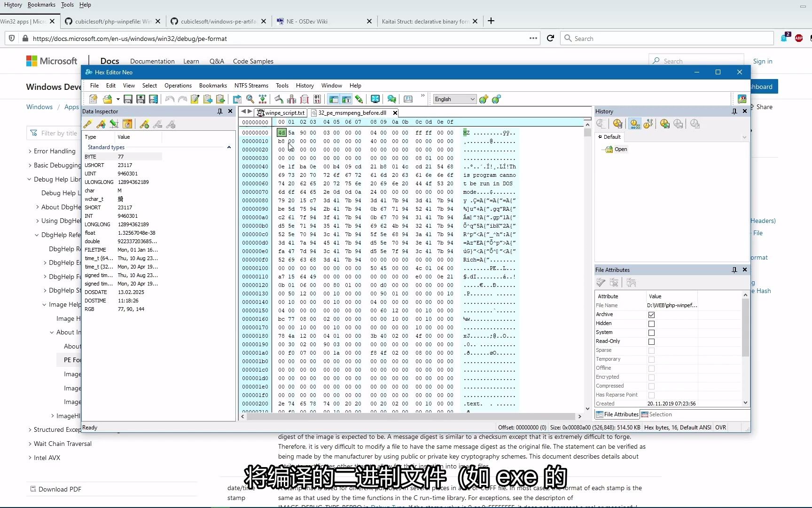
Task: Click the New File toolbar icon
Action: coord(93,99)
